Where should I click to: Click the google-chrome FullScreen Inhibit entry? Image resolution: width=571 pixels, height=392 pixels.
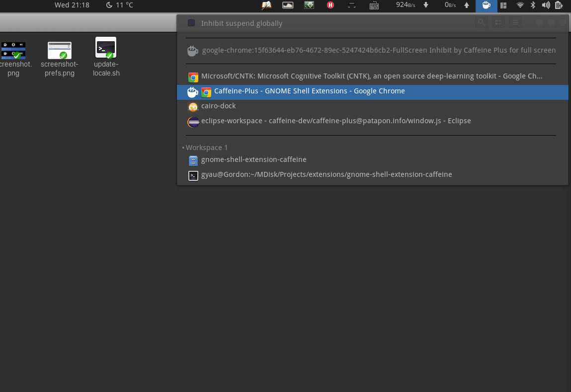pos(373,50)
